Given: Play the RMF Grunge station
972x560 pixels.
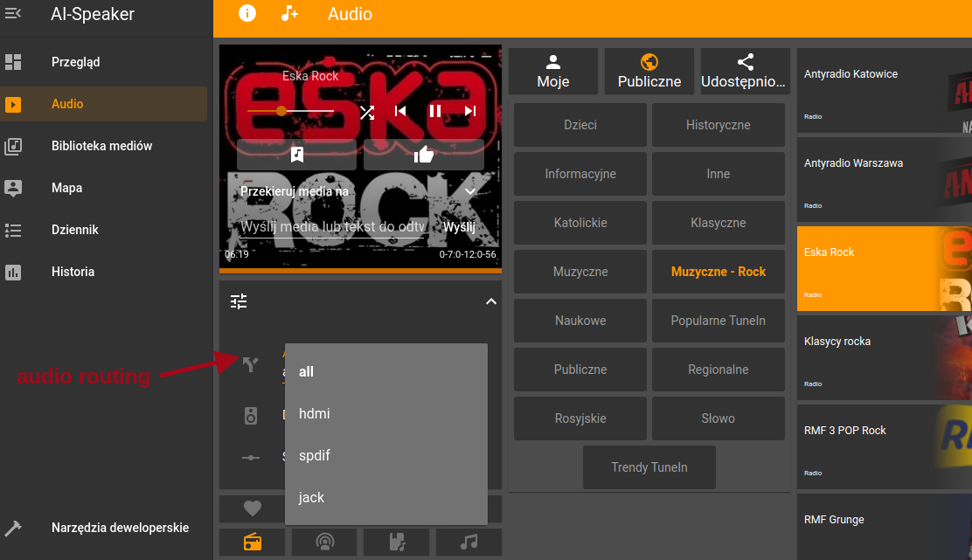Looking at the screenshot, I should pos(884,527).
